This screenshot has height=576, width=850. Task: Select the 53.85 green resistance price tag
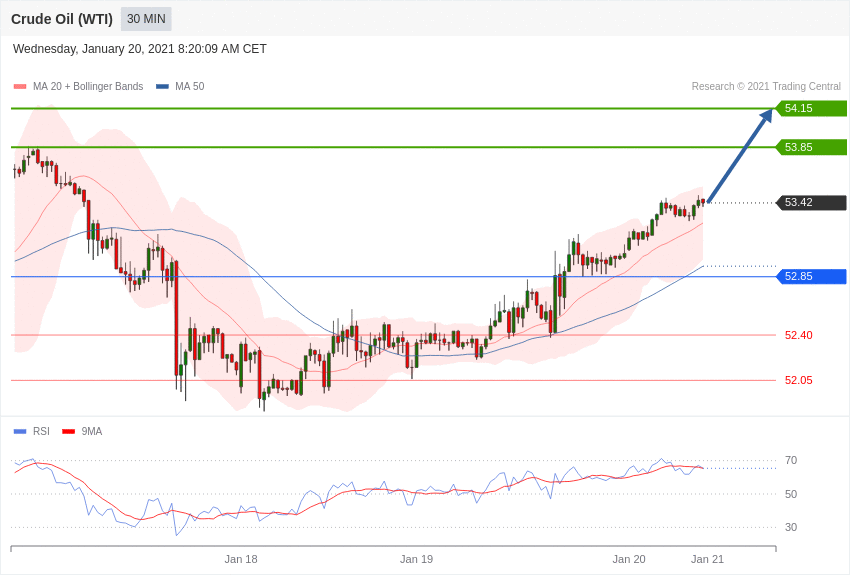(x=812, y=147)
